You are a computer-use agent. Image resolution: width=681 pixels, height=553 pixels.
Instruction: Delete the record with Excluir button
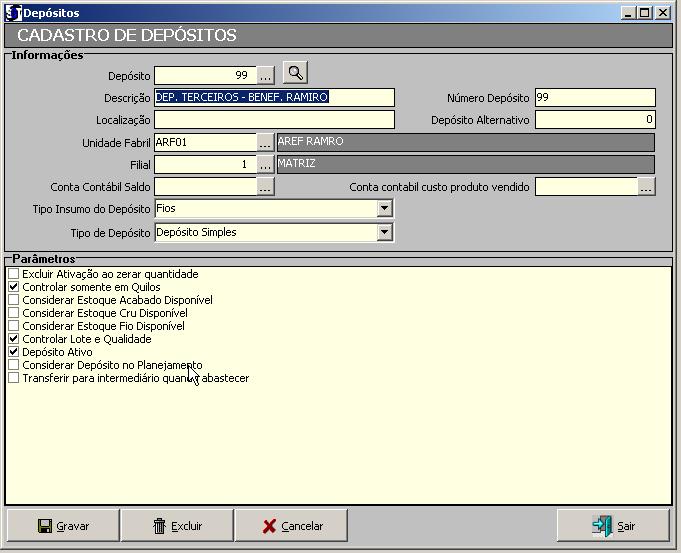[x=177, y=526]
